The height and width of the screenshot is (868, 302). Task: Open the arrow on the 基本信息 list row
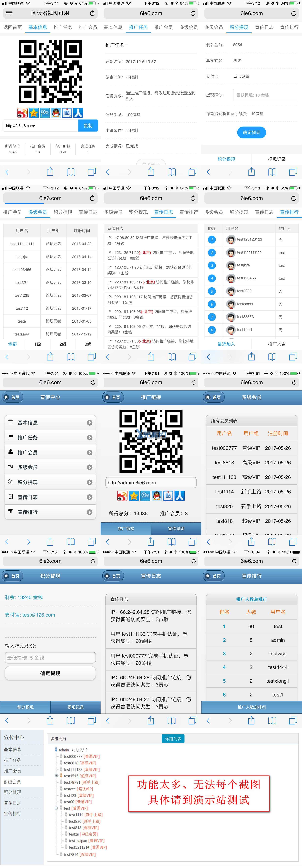[x=90, y=423]
